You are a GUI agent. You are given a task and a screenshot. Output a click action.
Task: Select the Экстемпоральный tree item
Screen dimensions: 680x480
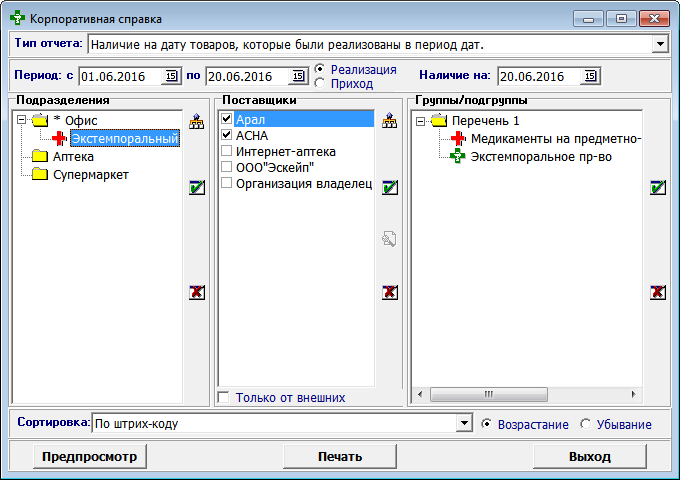pos(125,139)
